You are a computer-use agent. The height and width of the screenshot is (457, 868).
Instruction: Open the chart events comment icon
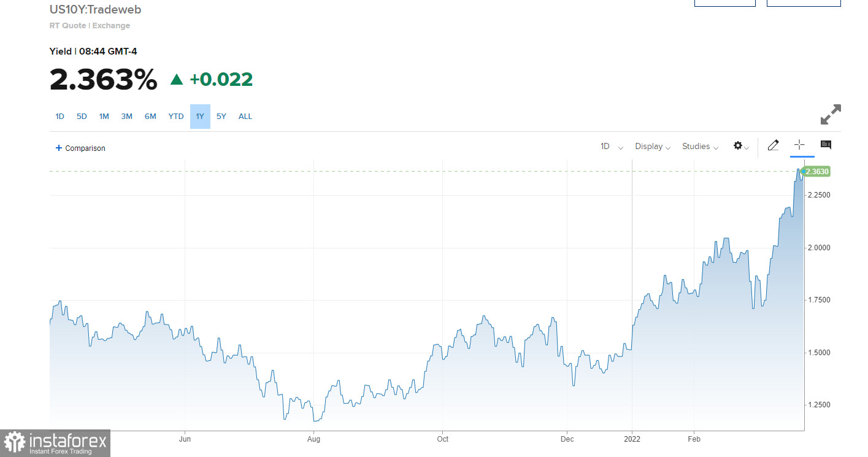point(826,145)
